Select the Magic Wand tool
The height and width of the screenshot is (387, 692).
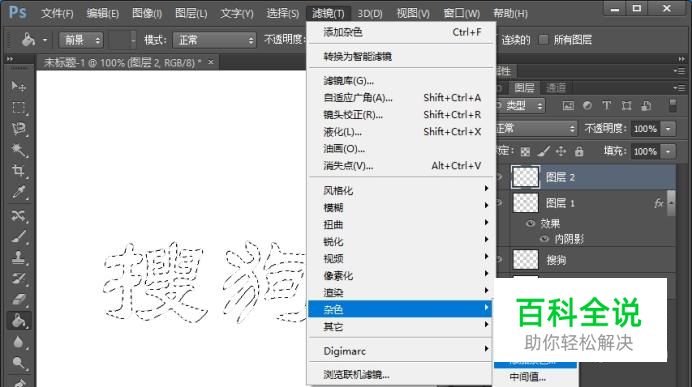tap(18, 150)
